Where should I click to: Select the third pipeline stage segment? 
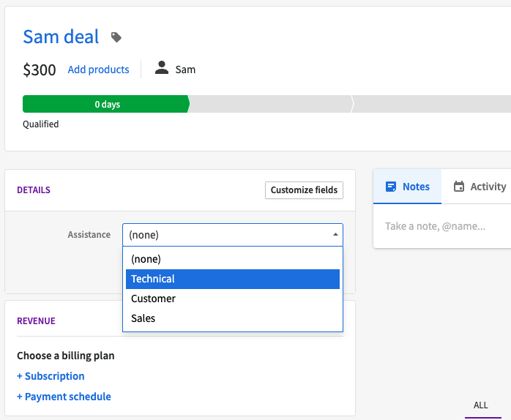coord(431,104)
